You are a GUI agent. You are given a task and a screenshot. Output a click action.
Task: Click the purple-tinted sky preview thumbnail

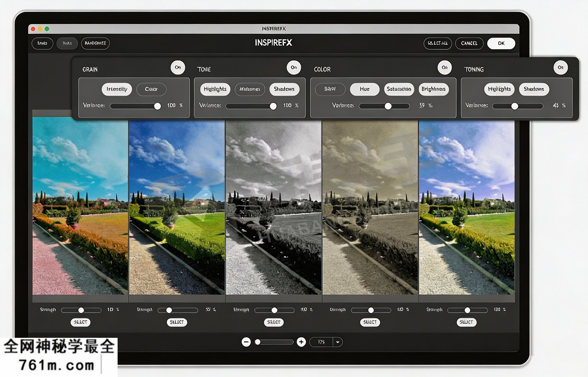point(466,207)
